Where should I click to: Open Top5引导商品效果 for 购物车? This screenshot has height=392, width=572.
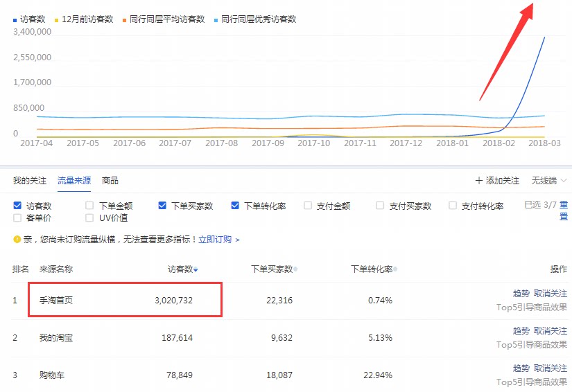pos(532,382)
